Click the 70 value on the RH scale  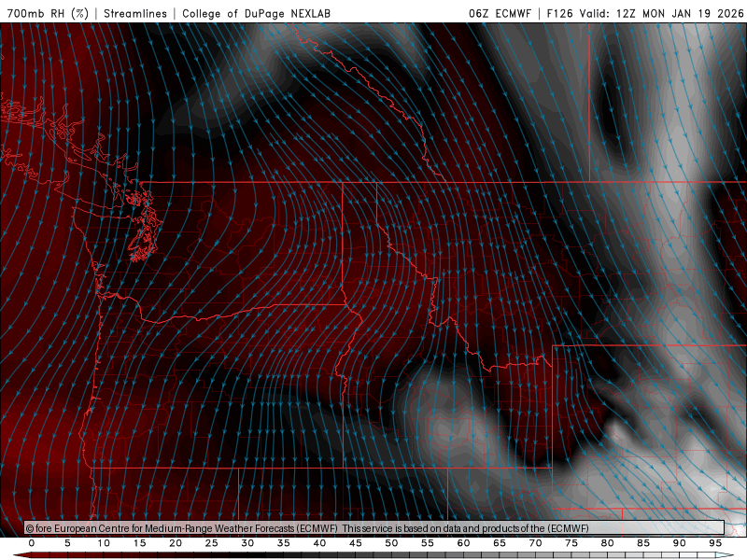point(535,543)
